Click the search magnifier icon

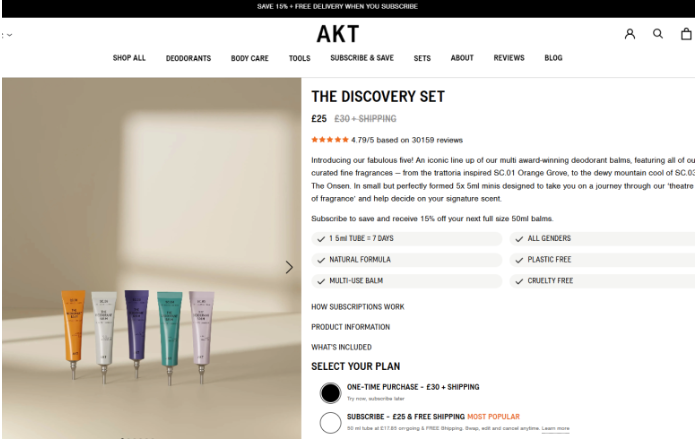[658, 34]
